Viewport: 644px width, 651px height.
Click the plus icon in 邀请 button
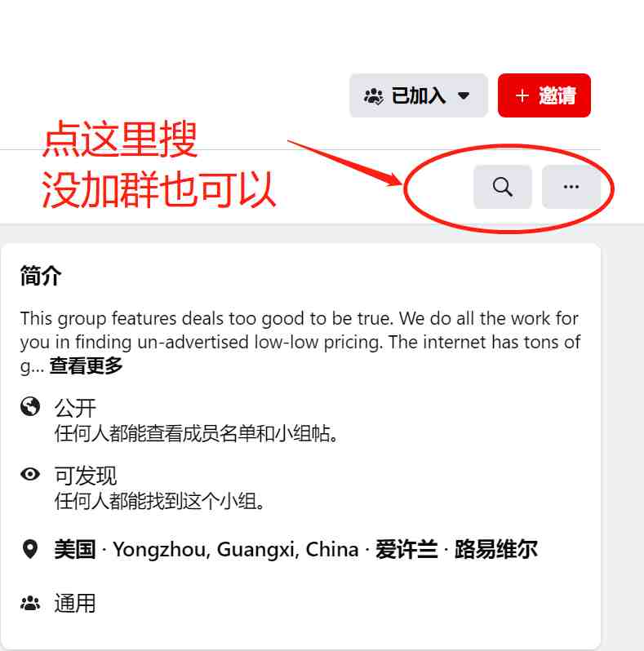[522, 96]
